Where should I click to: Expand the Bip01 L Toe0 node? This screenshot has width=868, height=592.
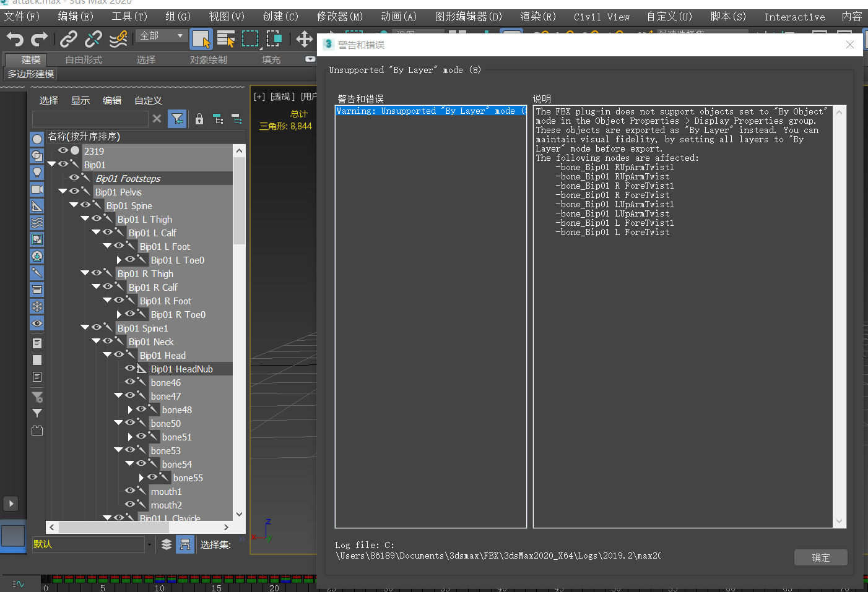(119, 260)
